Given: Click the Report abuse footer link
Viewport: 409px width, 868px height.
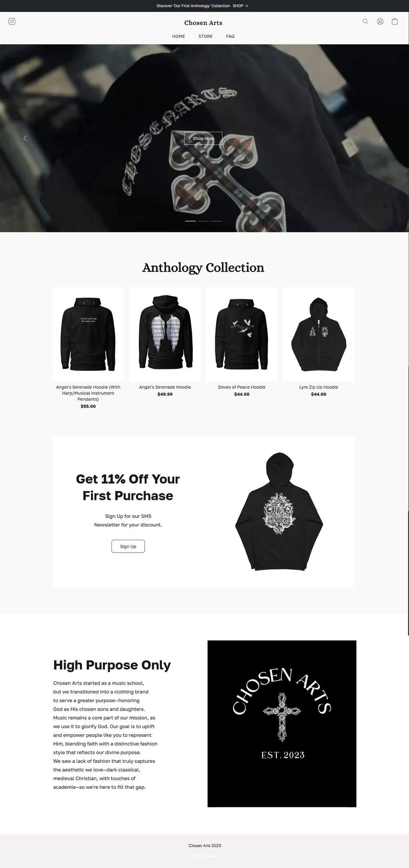Looking at the screenshot, I should pos(204,856).
